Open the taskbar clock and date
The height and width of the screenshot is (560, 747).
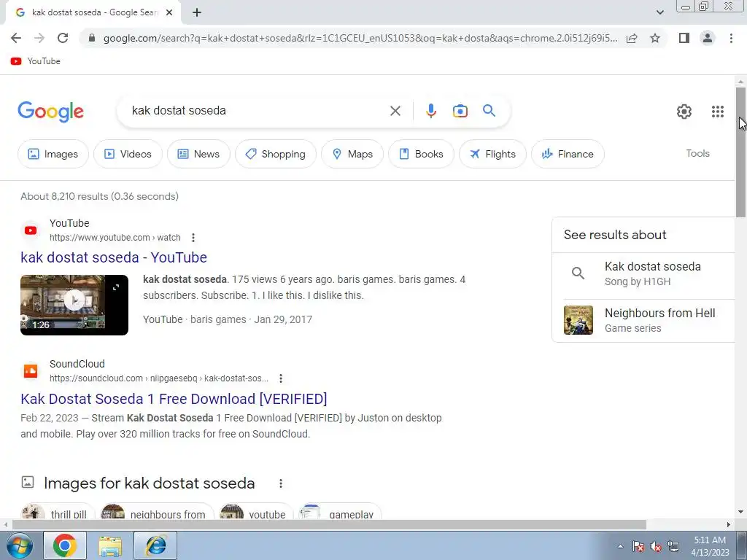(710, 546)
